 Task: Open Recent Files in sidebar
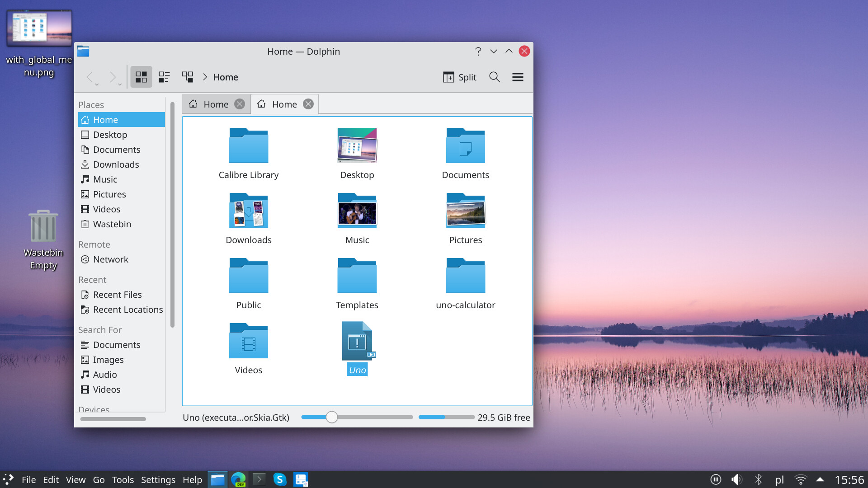coord(118,294)
